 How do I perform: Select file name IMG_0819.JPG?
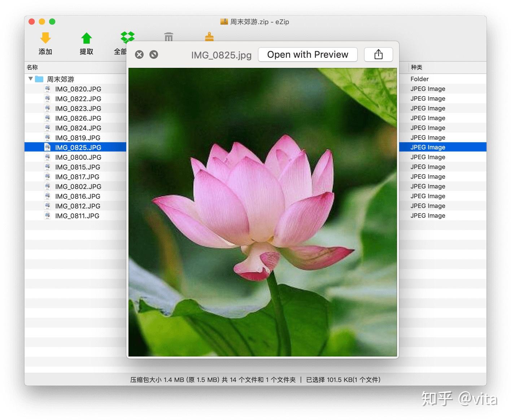[x=78, y=138]
